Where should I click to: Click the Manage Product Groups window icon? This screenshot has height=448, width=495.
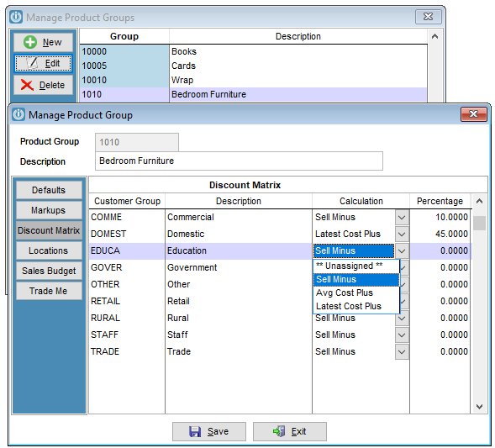click(x=16, y=17)
